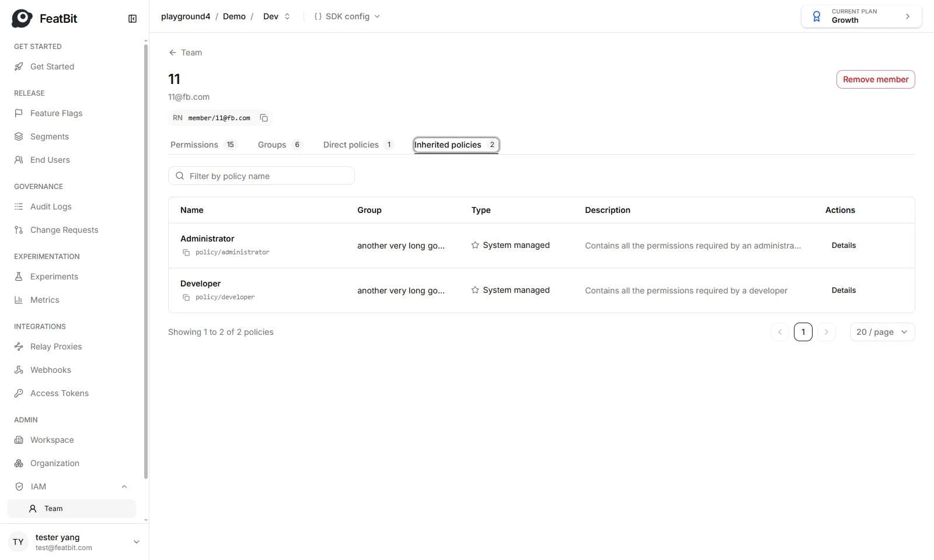Go back to the Team list
934x560 pixels.
point(185,52)
